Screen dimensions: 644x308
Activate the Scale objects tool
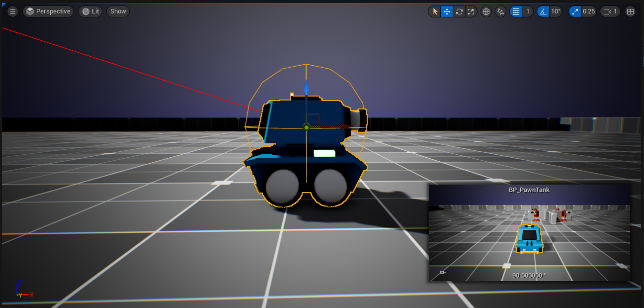coord(471,11)
